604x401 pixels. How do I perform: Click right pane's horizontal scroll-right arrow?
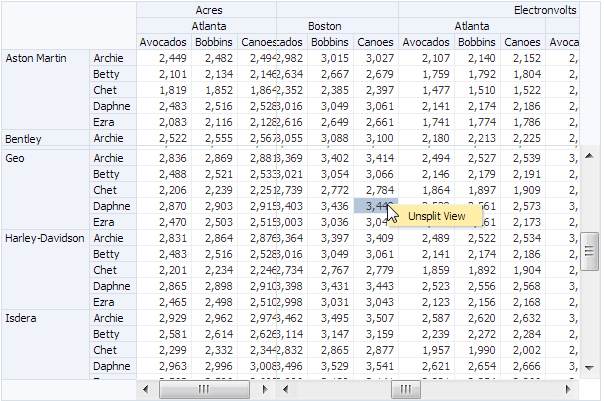568,389
